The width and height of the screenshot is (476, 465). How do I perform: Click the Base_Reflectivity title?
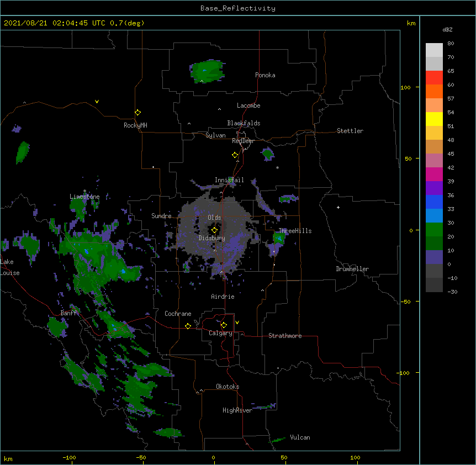[x=238, y=8]
